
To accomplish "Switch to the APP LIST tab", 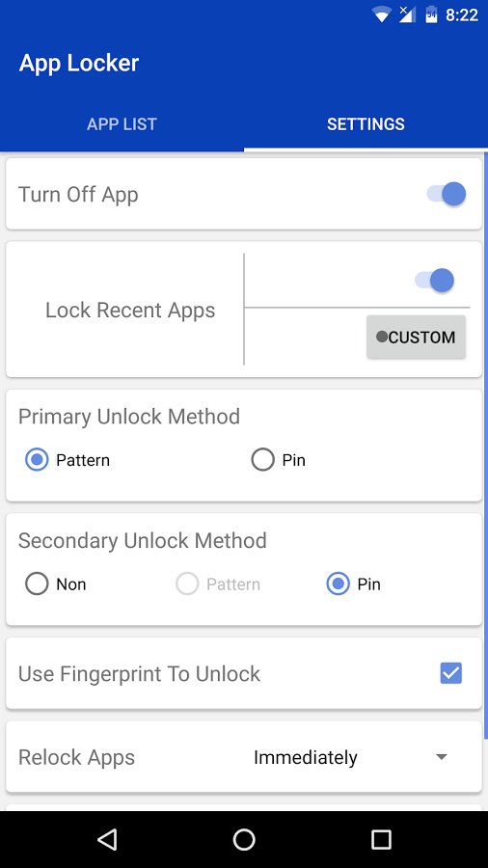I will (x=122, y=124).
